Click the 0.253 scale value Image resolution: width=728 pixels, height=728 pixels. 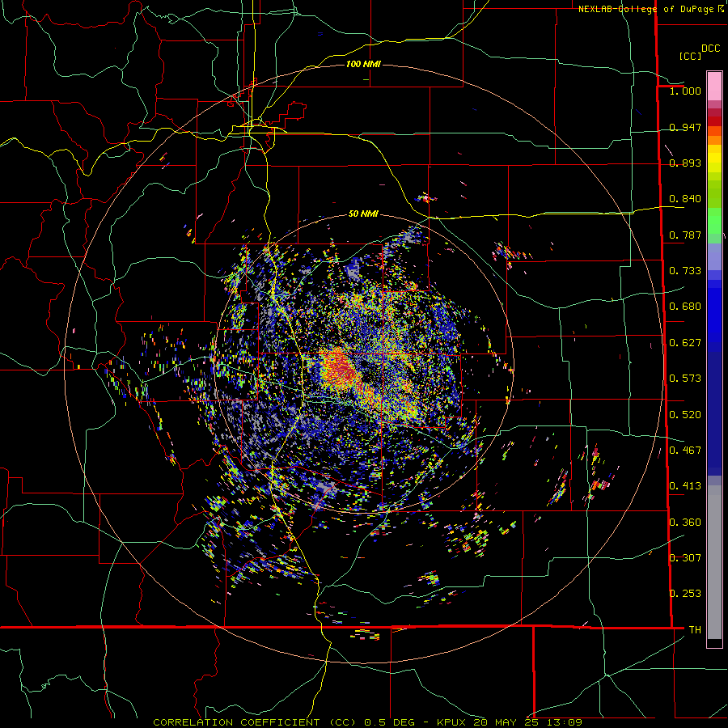click(x=685, y=594)
